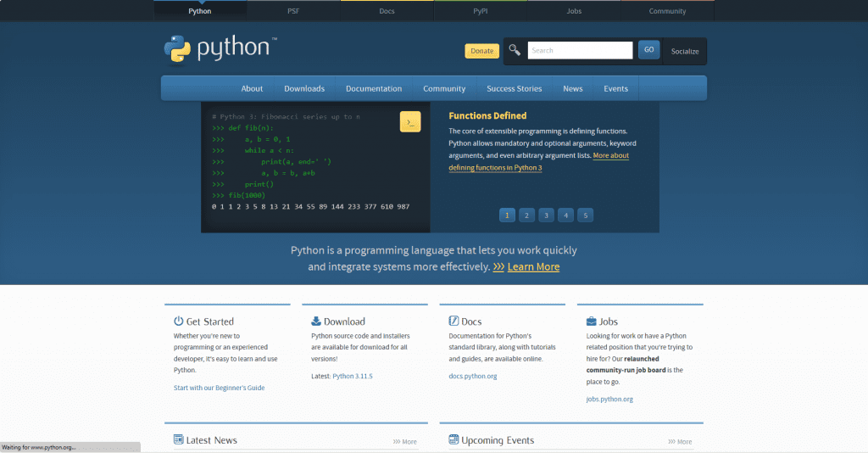Open More about defining functions link
This screenshot has width=868, height=453.
click(538, 162)
